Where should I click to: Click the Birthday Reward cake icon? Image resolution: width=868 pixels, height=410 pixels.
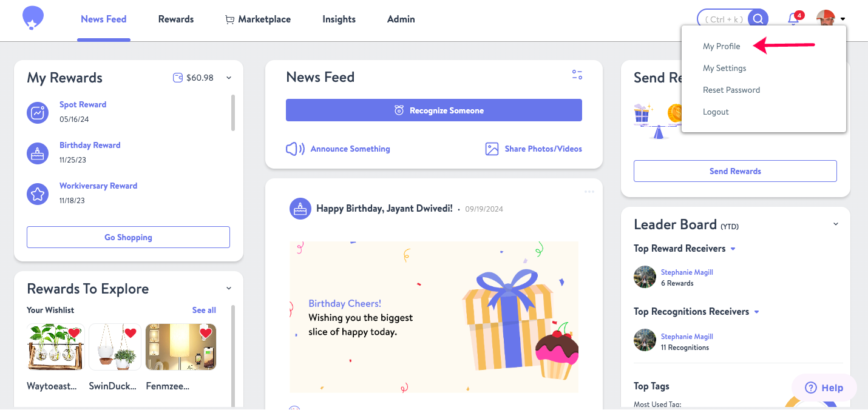(38, 153)
